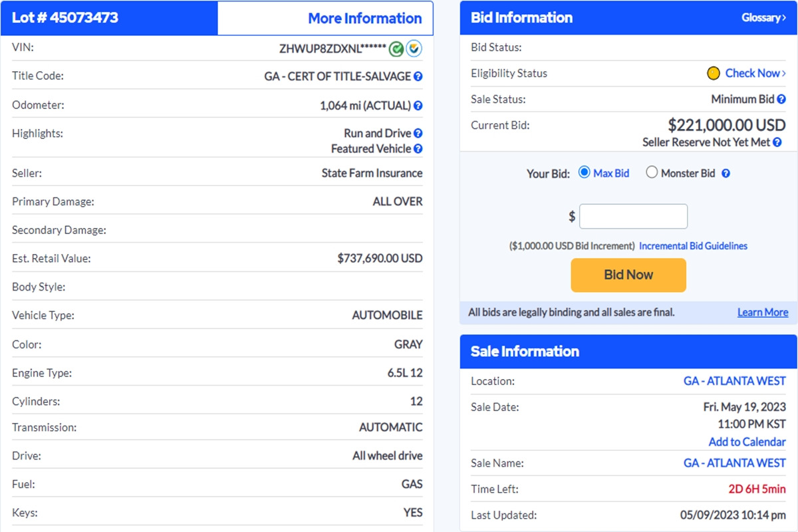Click the AUTOMOBILE vehicle type value

coord(387,315)
